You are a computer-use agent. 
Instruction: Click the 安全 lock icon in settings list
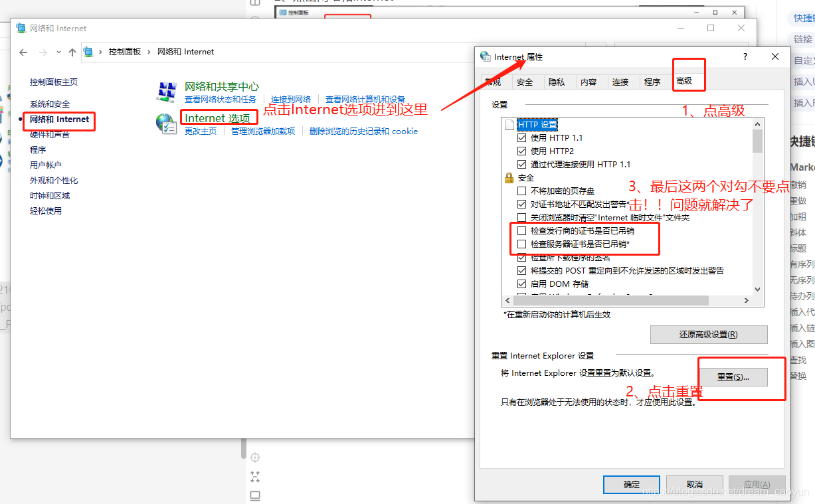click(509, 178)
